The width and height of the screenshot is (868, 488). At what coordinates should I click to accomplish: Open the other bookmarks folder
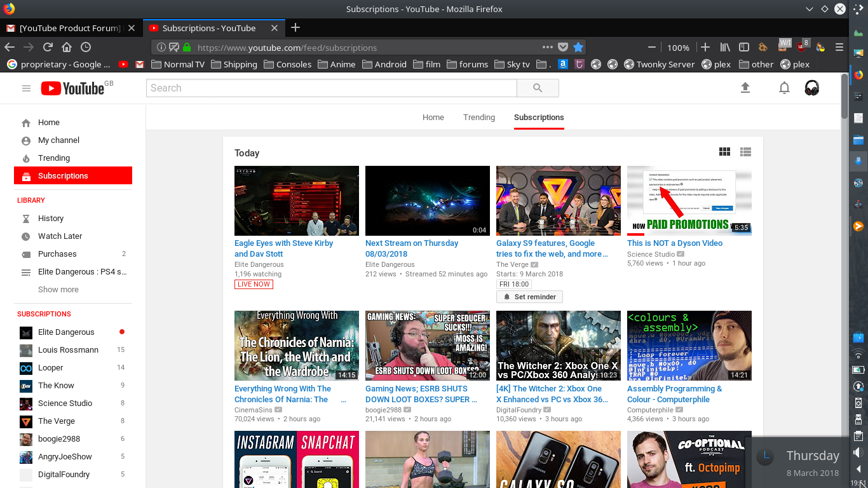(756, 64)
